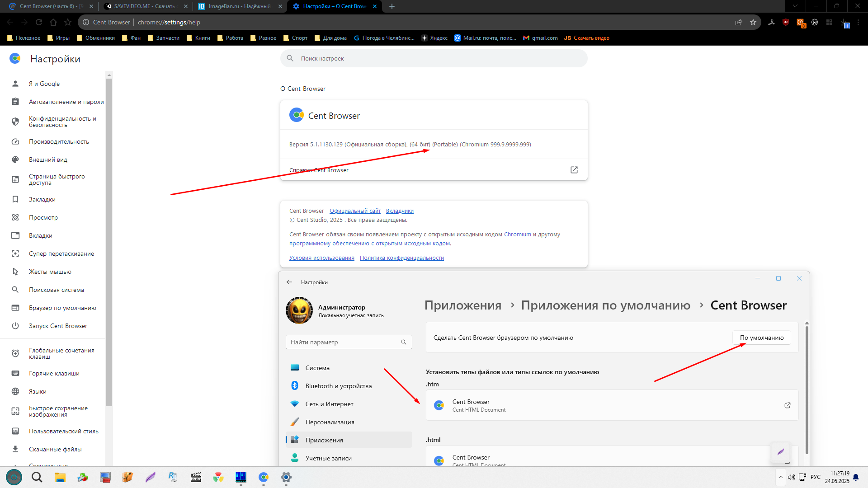Click the Вкладчики link
Image resolution: width=868 pixels, height=488 pixels.
click(x=400, y=211)
